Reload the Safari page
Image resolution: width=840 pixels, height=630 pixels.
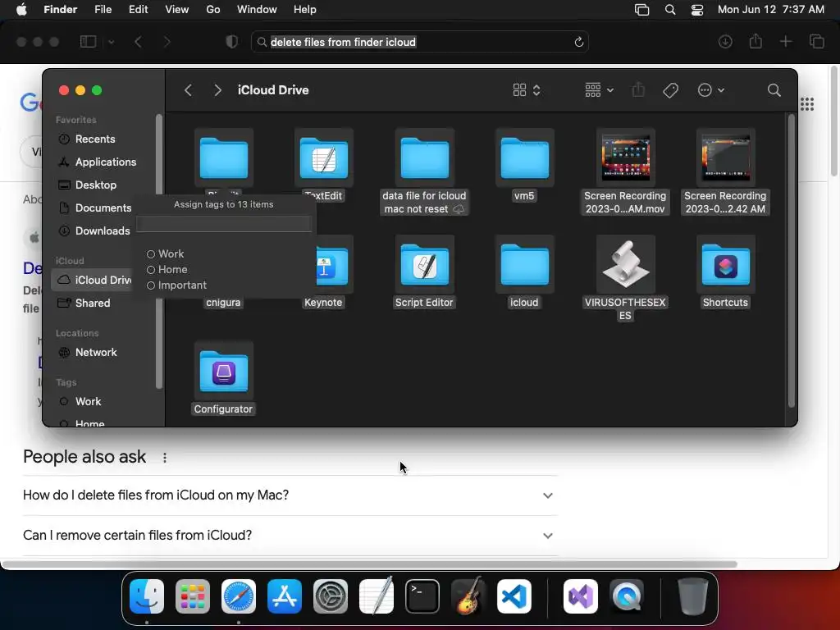[x=578, y=42]
